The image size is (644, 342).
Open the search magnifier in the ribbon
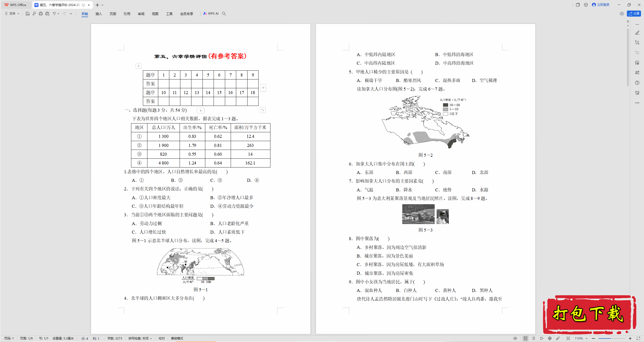coord(224,14)
